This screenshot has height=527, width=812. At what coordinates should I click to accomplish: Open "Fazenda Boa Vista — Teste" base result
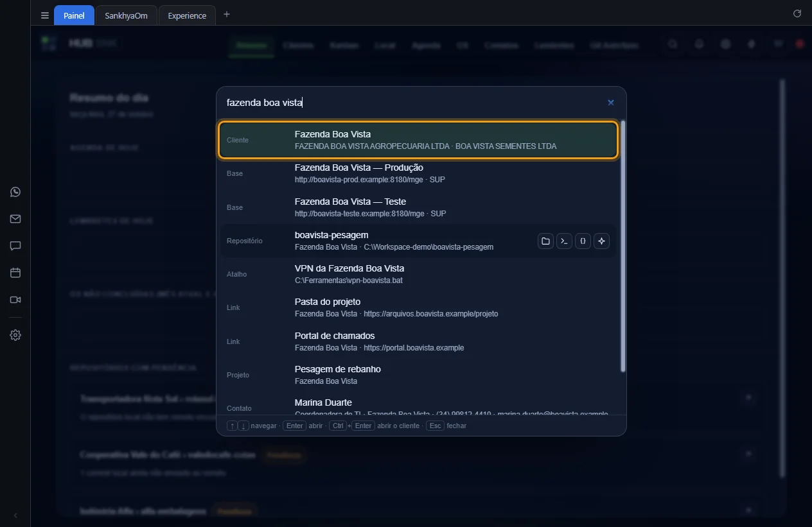tap(418, 207)
